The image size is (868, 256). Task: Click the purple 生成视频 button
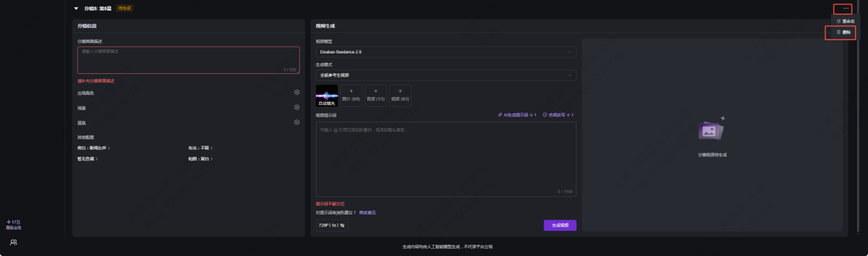(x=560, y=225)
